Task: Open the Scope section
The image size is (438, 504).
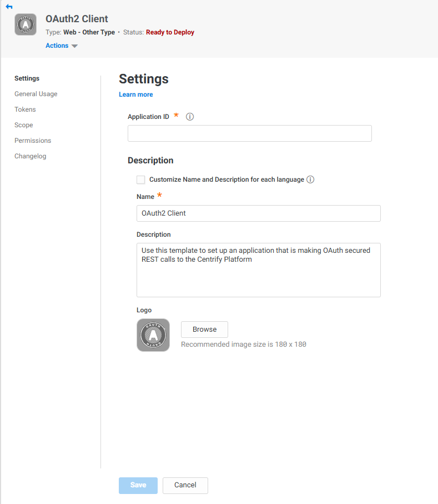Action: (x=23, y=125)
